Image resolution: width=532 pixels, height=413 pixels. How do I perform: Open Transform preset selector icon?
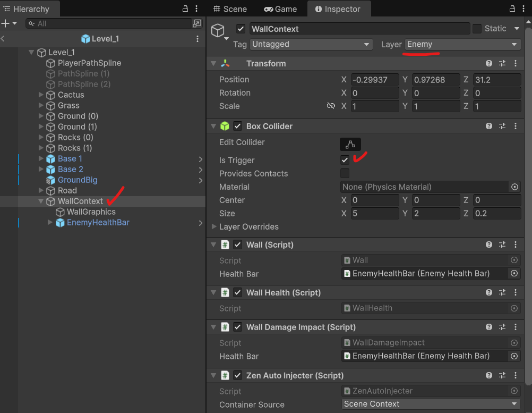[x=502, y=63]
